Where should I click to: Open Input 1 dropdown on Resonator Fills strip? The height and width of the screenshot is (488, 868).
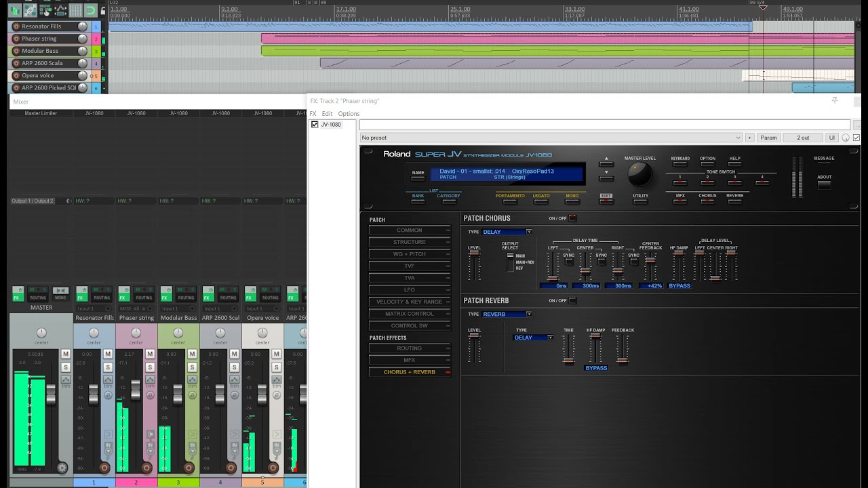[x=94, y=308]
